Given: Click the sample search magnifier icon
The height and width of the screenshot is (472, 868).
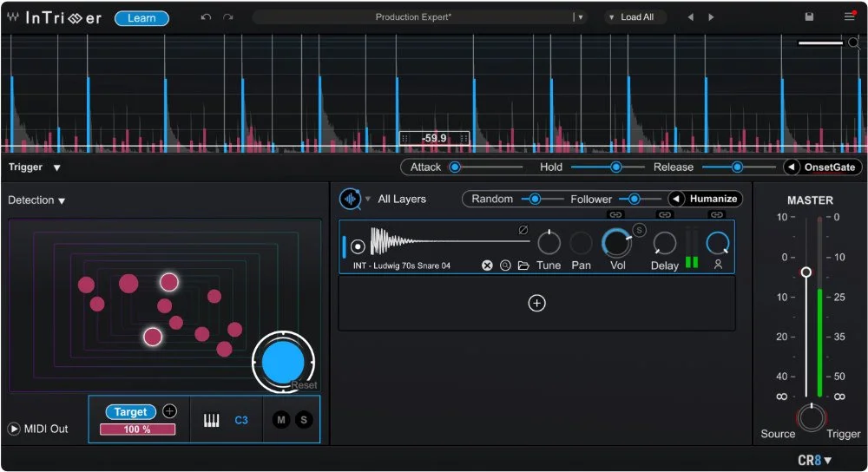Looking at the screenshot, I should (x=505, y=265).
